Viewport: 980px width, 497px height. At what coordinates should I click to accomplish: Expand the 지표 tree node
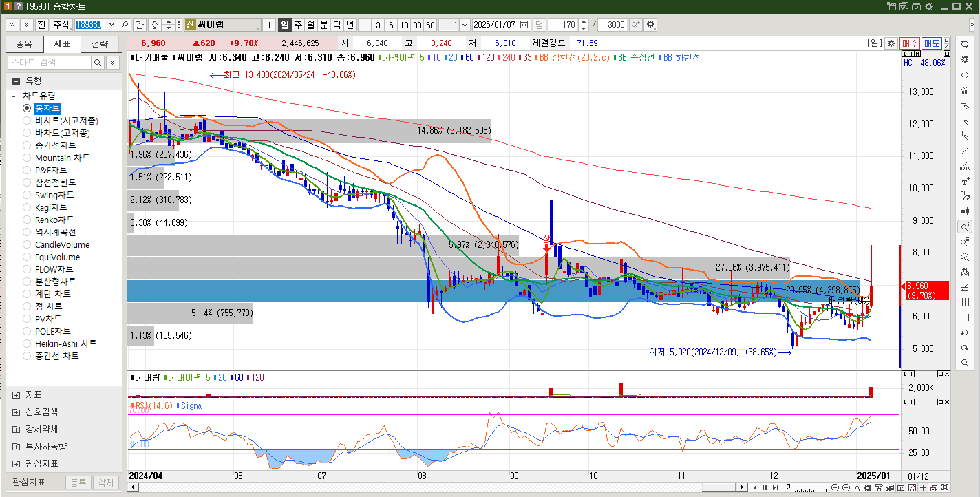click(x=16, y=394)
